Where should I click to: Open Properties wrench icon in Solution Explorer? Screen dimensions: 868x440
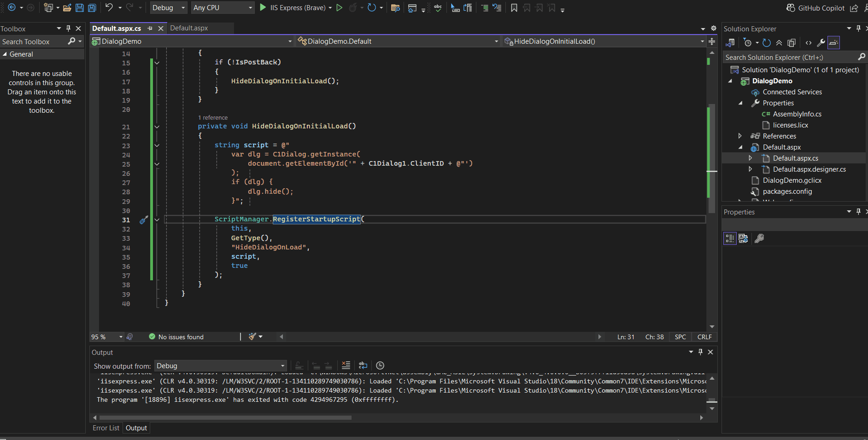coord(821,43)
